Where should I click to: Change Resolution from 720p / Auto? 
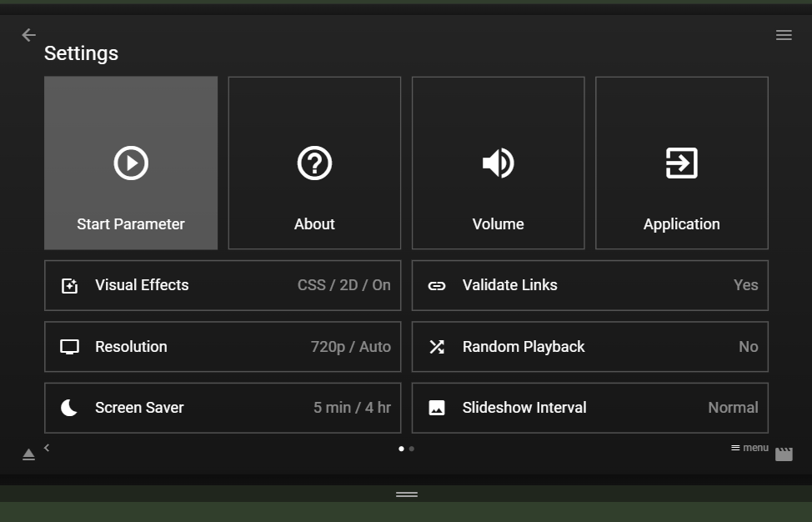223,347
